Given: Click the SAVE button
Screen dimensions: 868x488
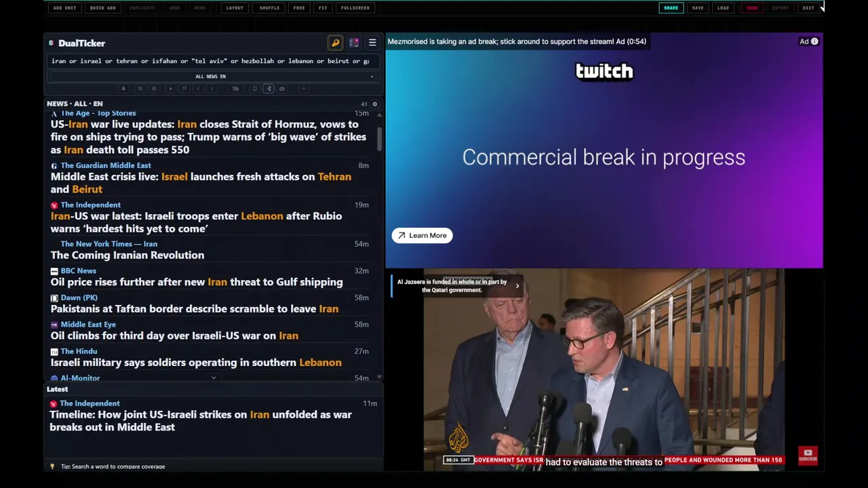Looking at the screenshot, I should 698,8.
